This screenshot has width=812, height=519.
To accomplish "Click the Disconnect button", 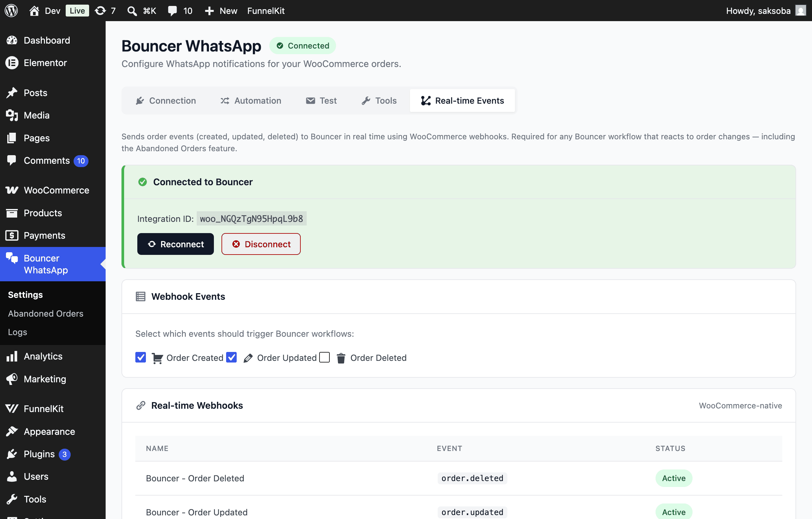I will point(261,244).
